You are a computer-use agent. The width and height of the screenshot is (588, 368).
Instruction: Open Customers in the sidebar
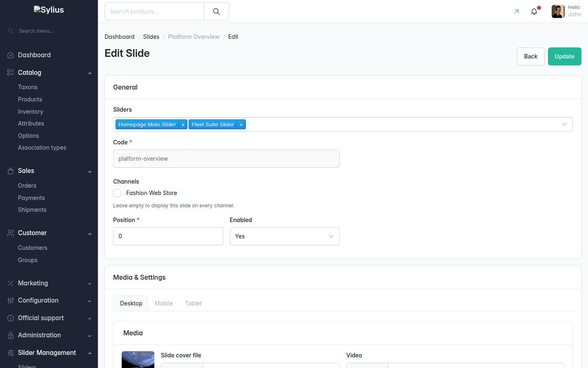33,248
